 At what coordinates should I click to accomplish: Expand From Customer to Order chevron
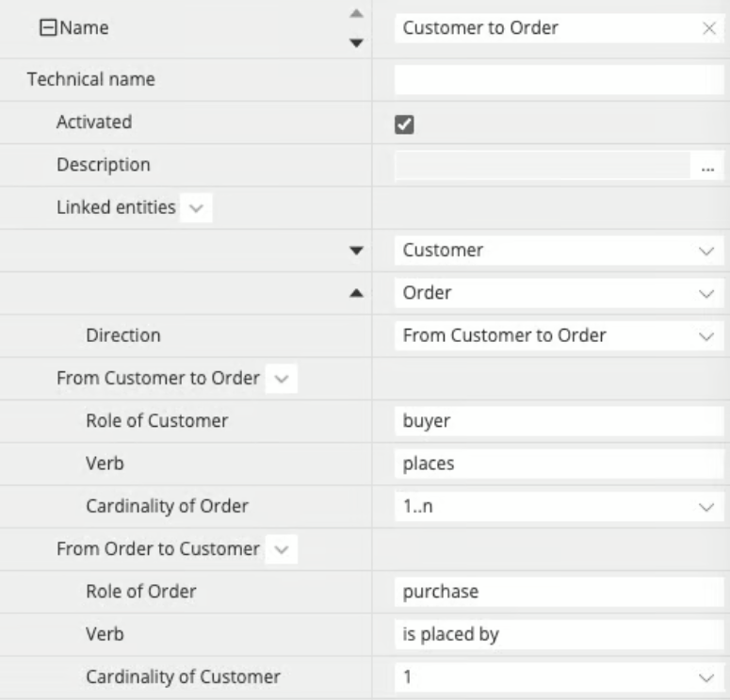pyautogui.click(x=280, y=379)
